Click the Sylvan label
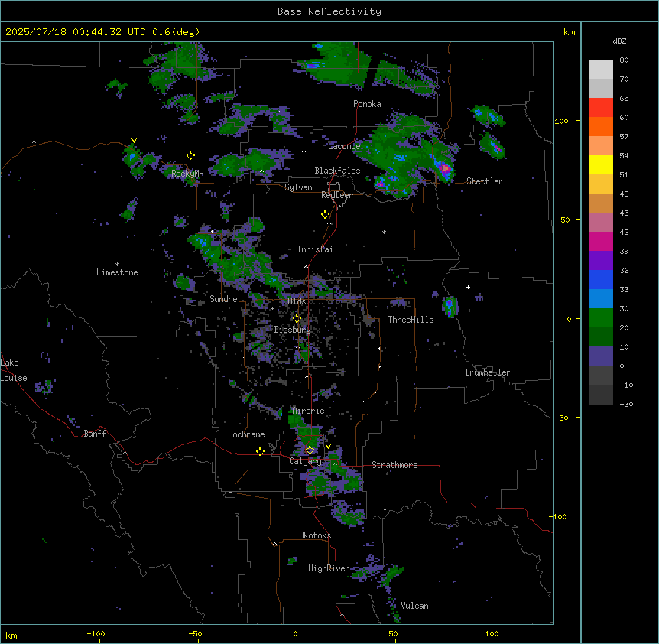Image resolution: width=659 pixels, height=644 pixels. pos(298,187)
